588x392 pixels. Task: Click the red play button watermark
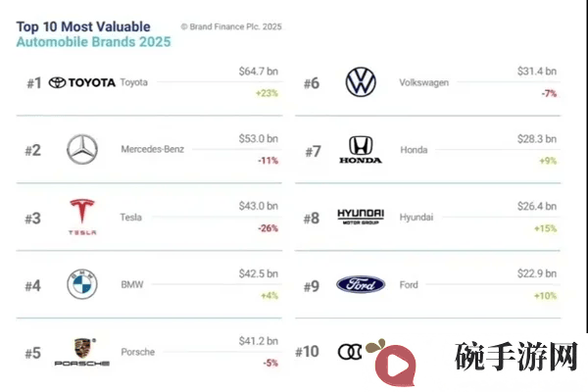point(395,364)
